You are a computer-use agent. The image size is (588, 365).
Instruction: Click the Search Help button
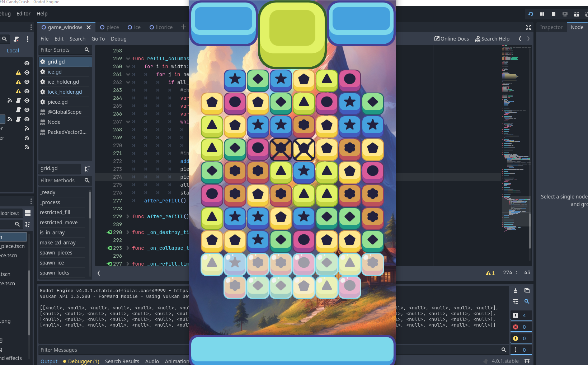(492, 39)
